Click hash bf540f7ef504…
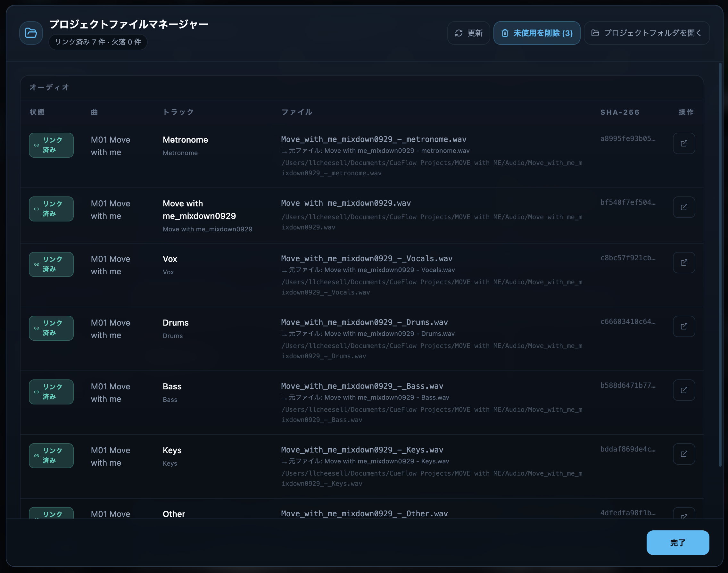This screenshot has height=573, width=728. [x=628, y=202]
